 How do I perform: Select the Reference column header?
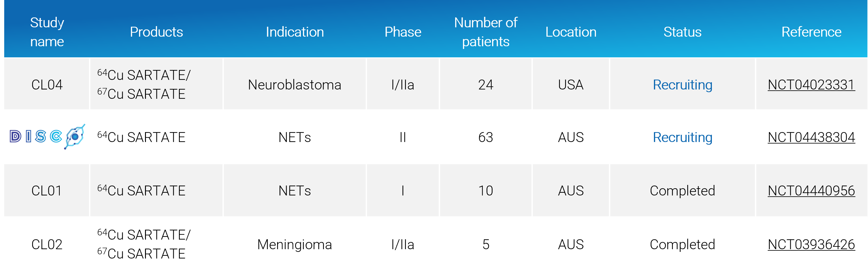click(x=811, y=32)
